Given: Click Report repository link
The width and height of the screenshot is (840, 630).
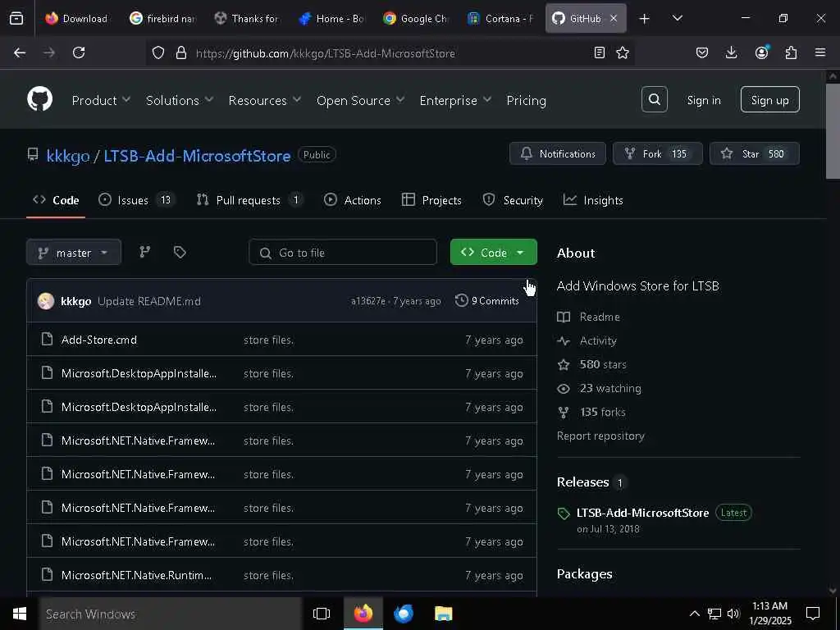Looking at the screenshot, I should pyautogui.click(x=600, y=436).
